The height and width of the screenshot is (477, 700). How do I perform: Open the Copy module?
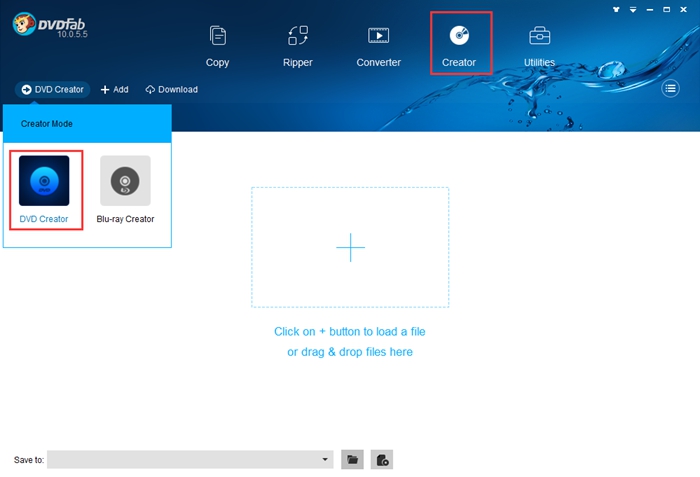(x=217, y=46)
